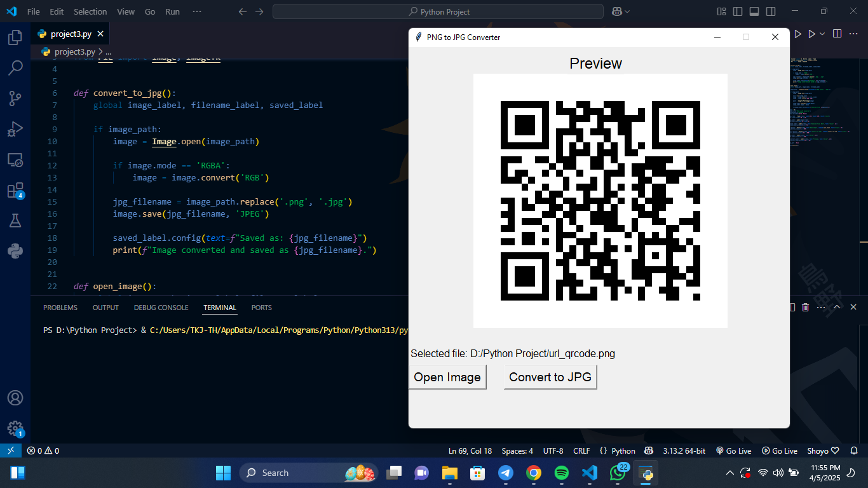Open Copilot chat icon in title bar
This screenshot has height=488, width=868.
[616, 11]
